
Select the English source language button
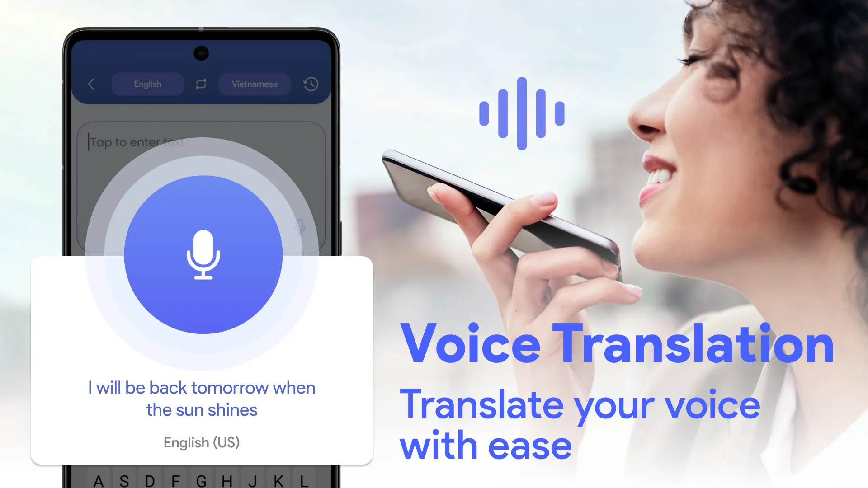[147, 84]
